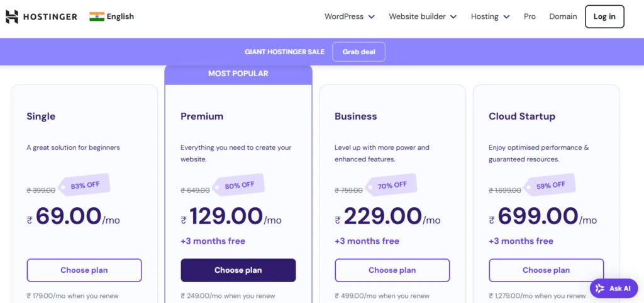Click the ₹ 129.00/mo price
This screenshot has width=644, height=303.
tap(231, 217)
